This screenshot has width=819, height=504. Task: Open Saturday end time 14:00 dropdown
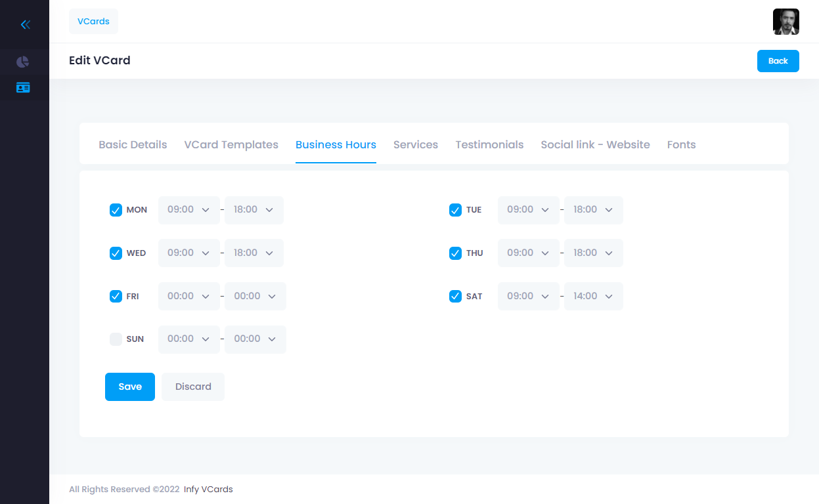[x=593, y=297]
